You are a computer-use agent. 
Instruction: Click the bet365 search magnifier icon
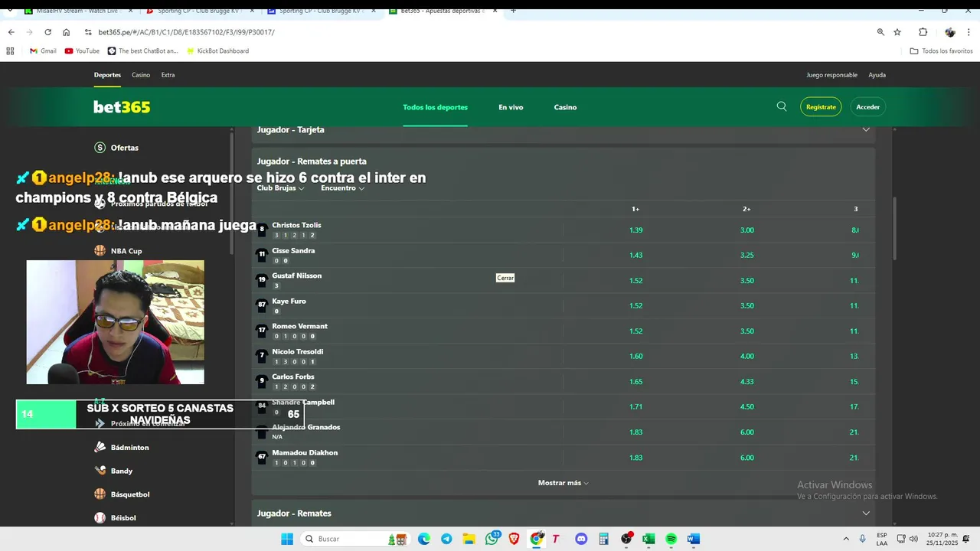pyautogui.click(x=782, y=106)
